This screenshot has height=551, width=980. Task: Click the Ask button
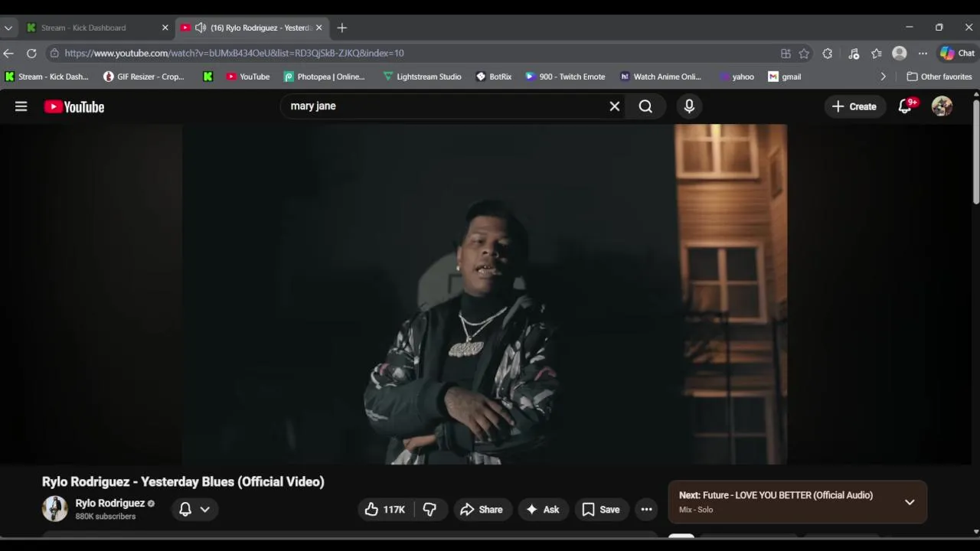click(x=542, y=510)
